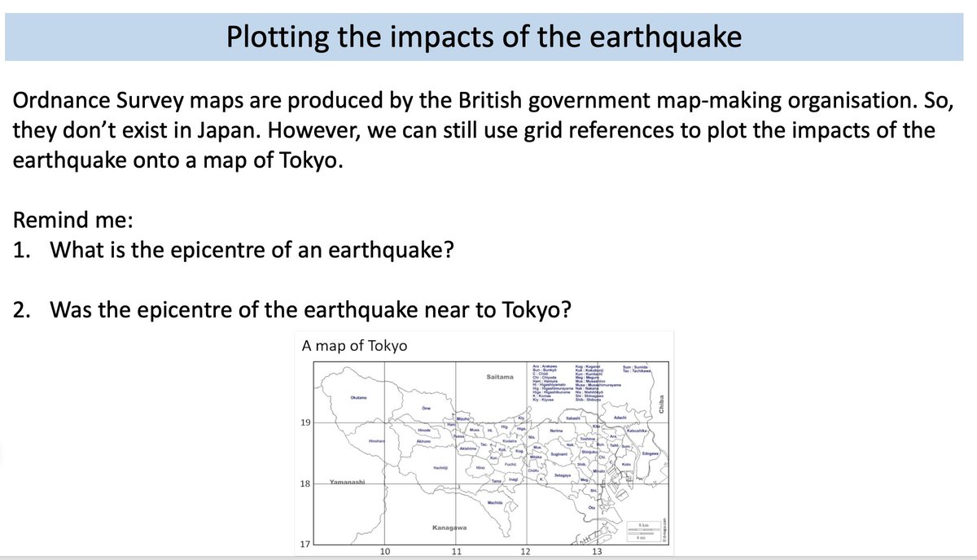Click the 'Akishima' district label

[x=468, y=448]
